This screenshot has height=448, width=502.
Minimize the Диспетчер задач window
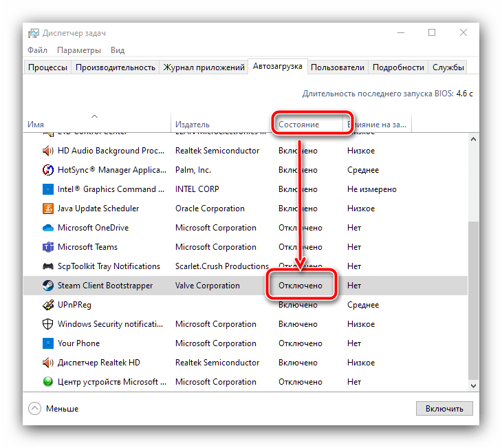(x=401, y=32)
